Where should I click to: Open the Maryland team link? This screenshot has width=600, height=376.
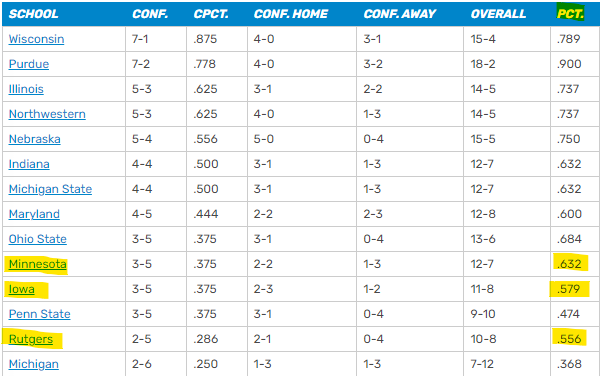pos(34,214)
